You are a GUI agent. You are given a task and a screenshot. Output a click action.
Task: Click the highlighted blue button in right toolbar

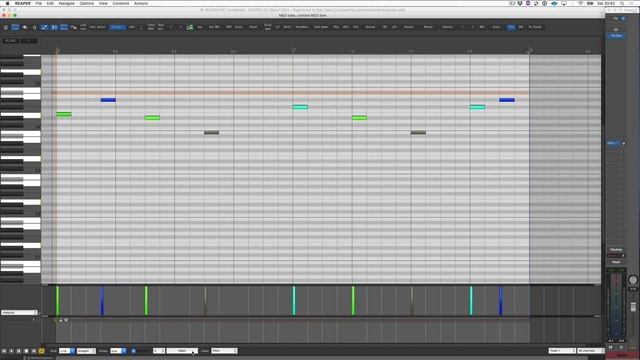[x=511, y=27]
